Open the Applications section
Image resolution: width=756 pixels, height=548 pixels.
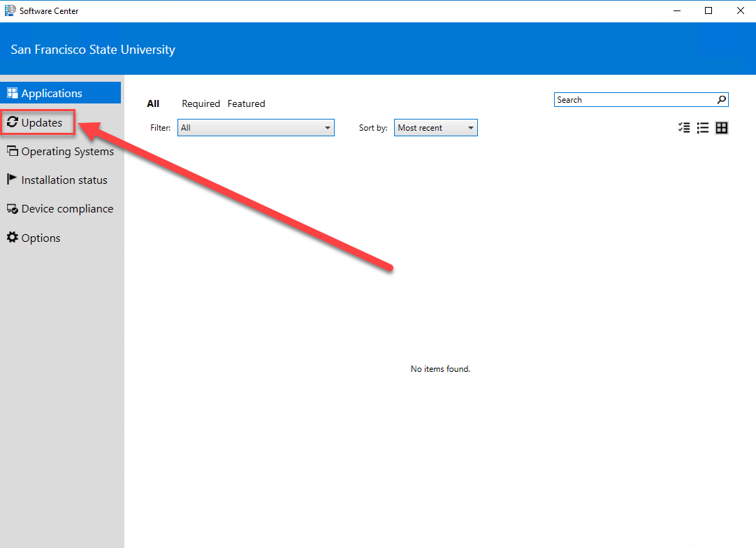(60, 93)
